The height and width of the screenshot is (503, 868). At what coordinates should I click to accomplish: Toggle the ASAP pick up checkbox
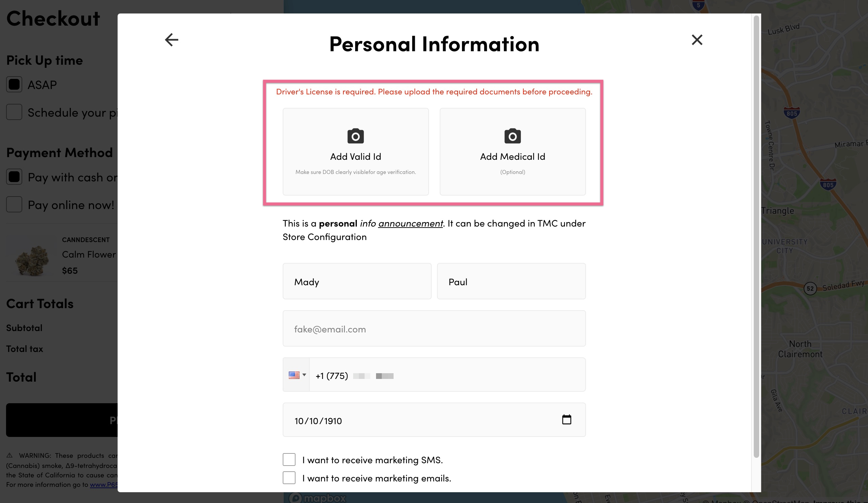point(14,84)
